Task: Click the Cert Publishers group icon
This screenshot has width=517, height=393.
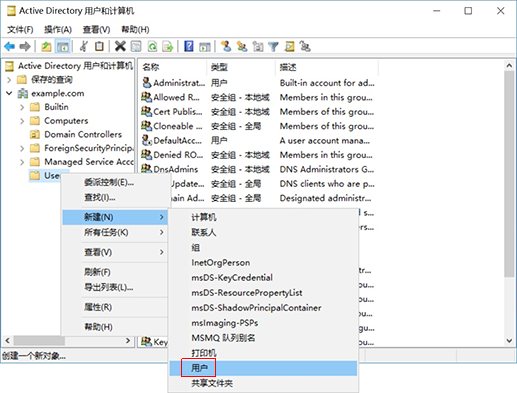Action: pos(147,111)
